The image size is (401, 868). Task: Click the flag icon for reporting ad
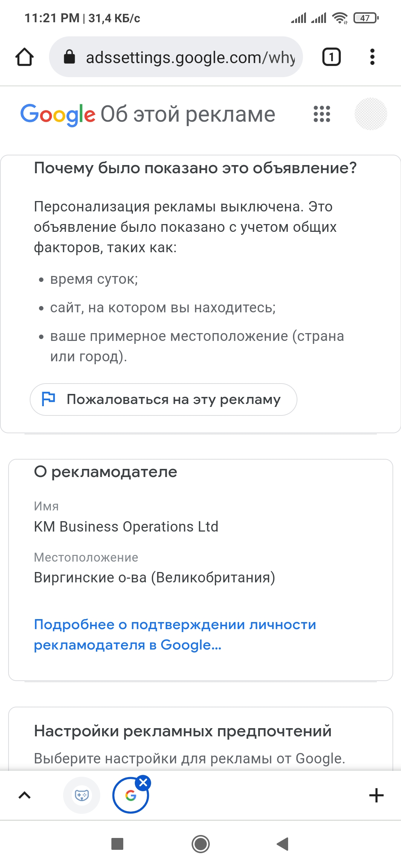49,399
